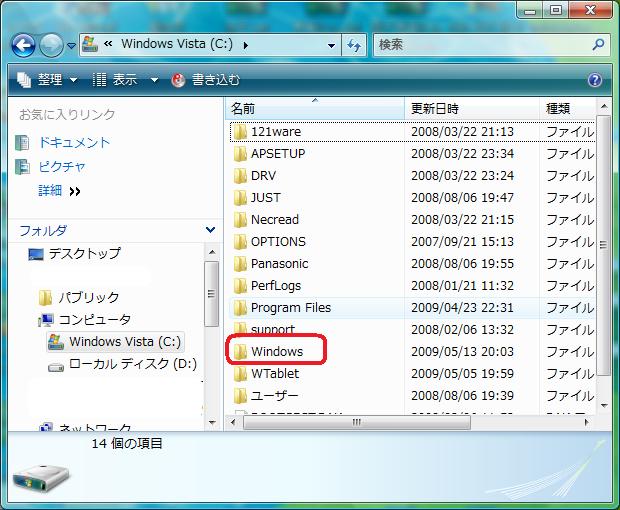Click scroll up arrow in folder tree

[212, 252]
